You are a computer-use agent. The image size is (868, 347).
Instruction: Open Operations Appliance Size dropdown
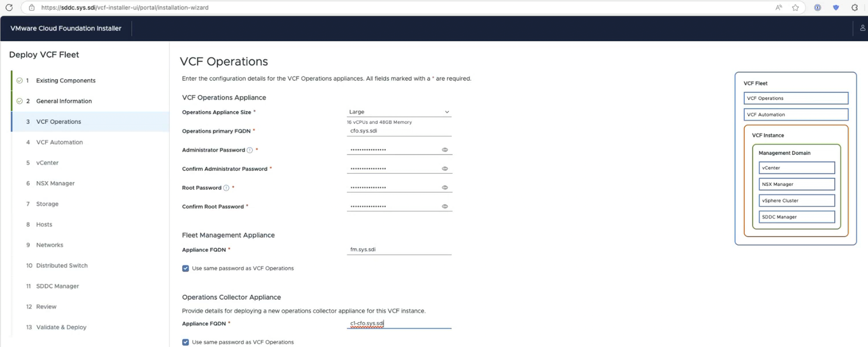click(x=399, y=112)
